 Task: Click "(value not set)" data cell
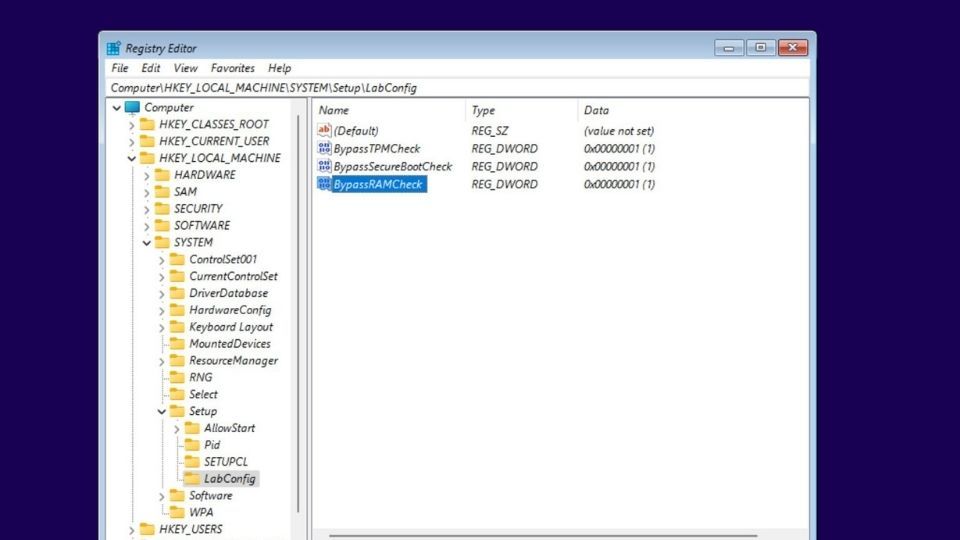point(618,131)
